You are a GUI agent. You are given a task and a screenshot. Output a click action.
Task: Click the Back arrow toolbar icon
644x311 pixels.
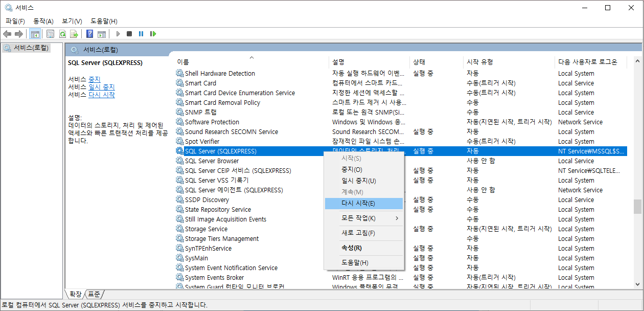7,34
